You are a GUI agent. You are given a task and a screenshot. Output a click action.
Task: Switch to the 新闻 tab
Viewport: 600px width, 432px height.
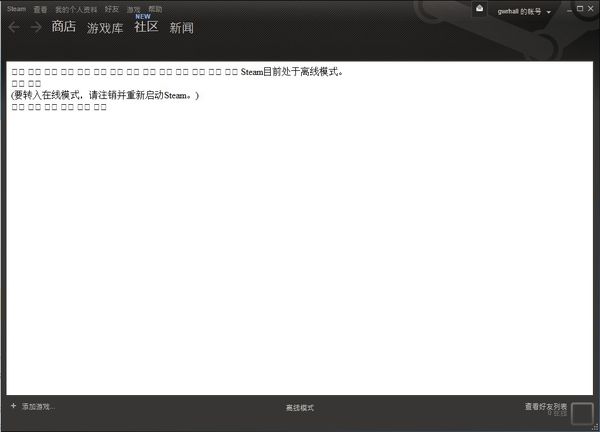point(181,28)
